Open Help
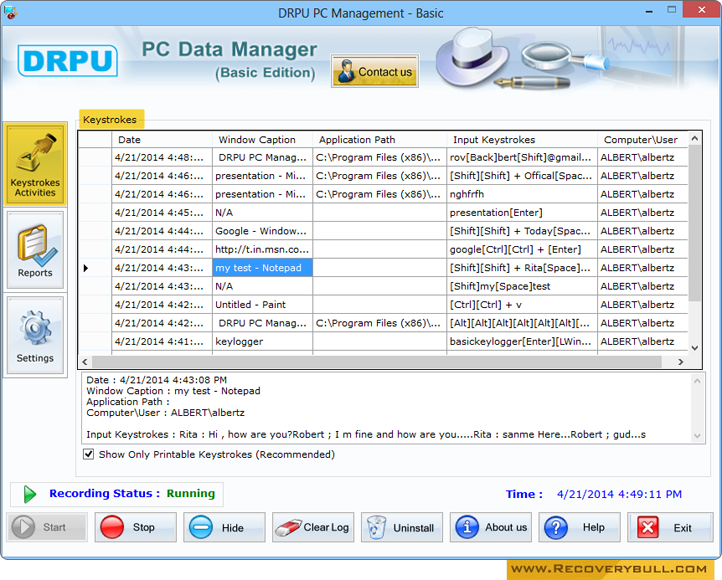 tap(580, 527)
